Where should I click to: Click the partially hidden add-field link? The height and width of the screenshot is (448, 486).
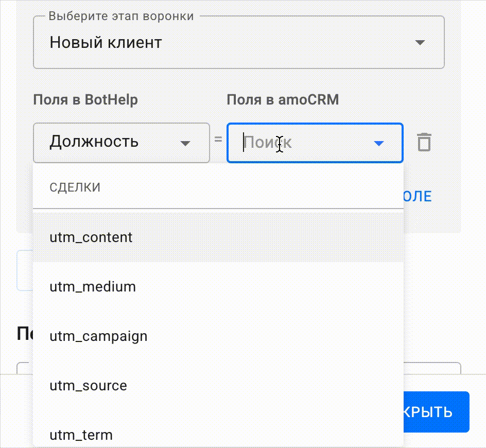(418, 196)
